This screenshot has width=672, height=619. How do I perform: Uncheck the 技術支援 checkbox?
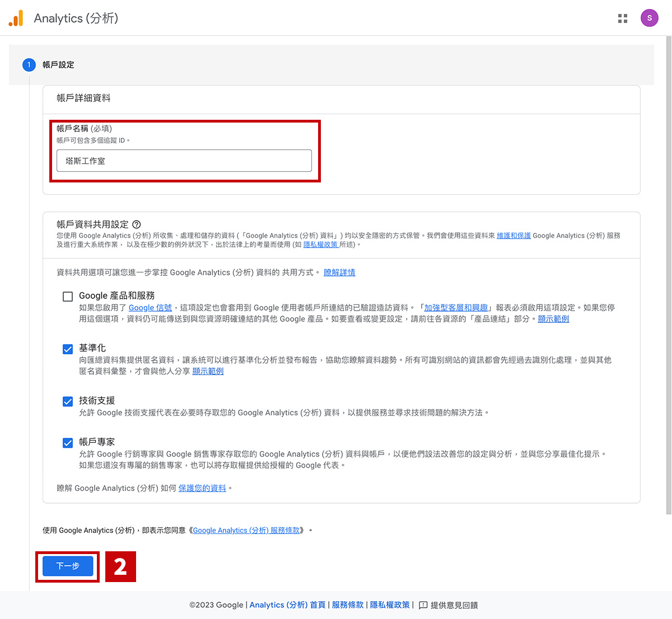pos(68,401)
